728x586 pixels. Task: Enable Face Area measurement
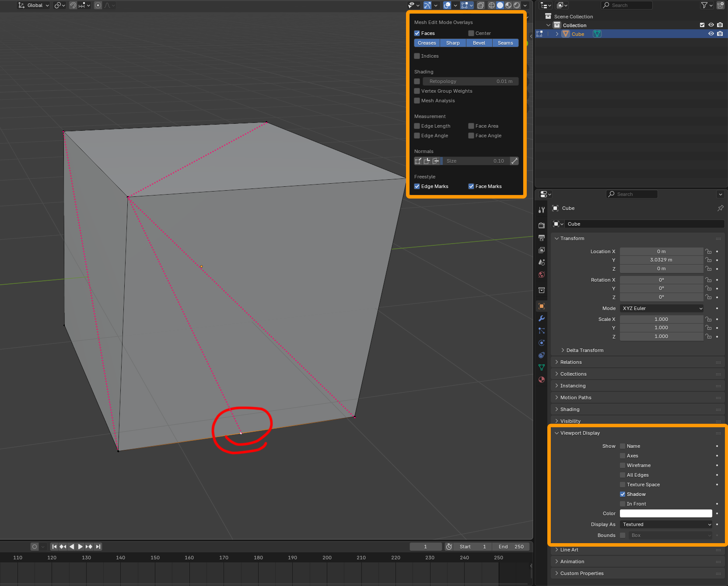pyautogui.click(x=471, y=126)
